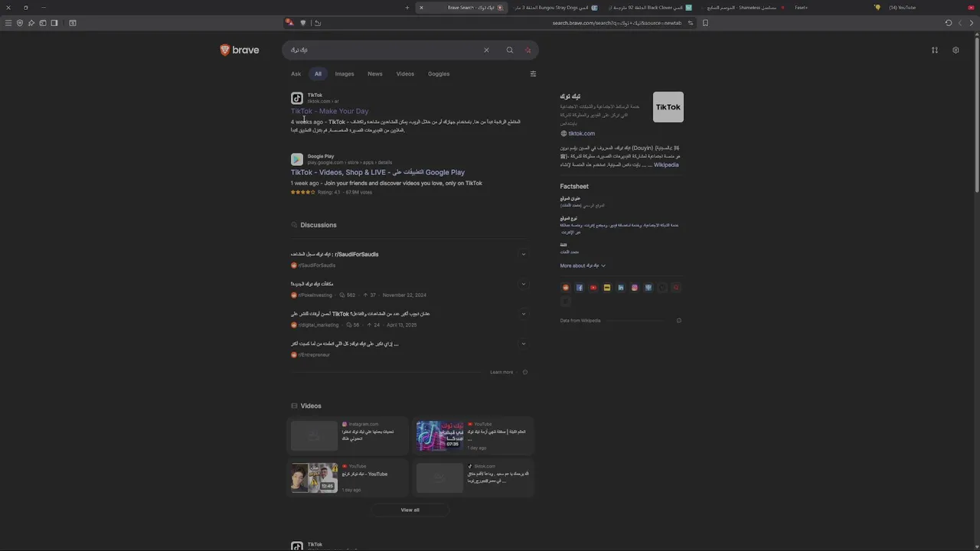Expand the r/SaudiForSaudis discussion
980x551 pixels.
524,254
